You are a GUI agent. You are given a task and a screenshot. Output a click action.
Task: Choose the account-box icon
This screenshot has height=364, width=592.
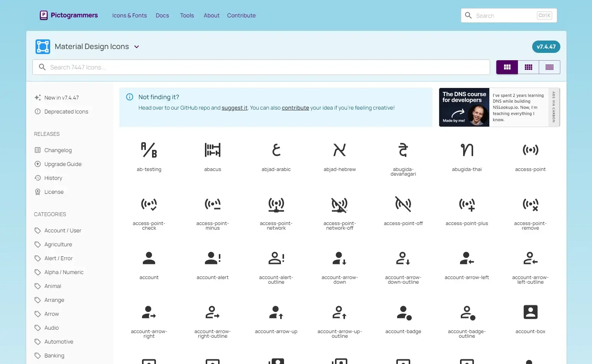click(531, 312)
